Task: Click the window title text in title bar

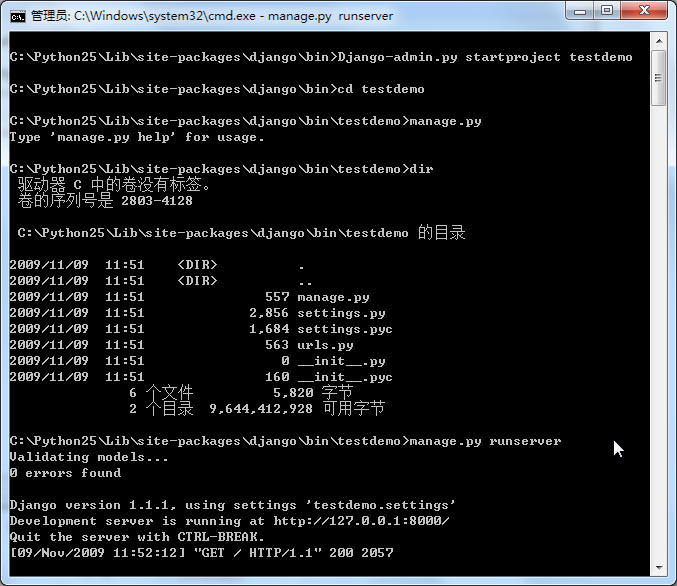Action: (x=212, y=16)
